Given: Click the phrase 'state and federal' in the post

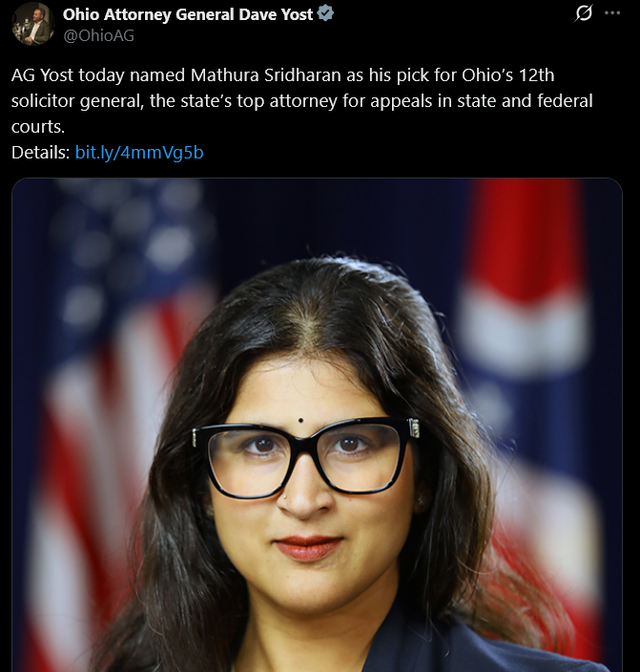Looking at the screenshot, I should 525,101.
